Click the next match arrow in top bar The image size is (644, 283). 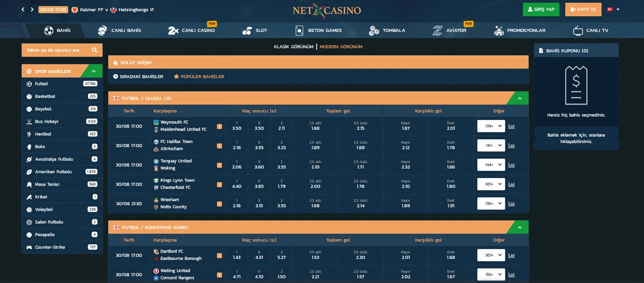click(x=32, y=10)
